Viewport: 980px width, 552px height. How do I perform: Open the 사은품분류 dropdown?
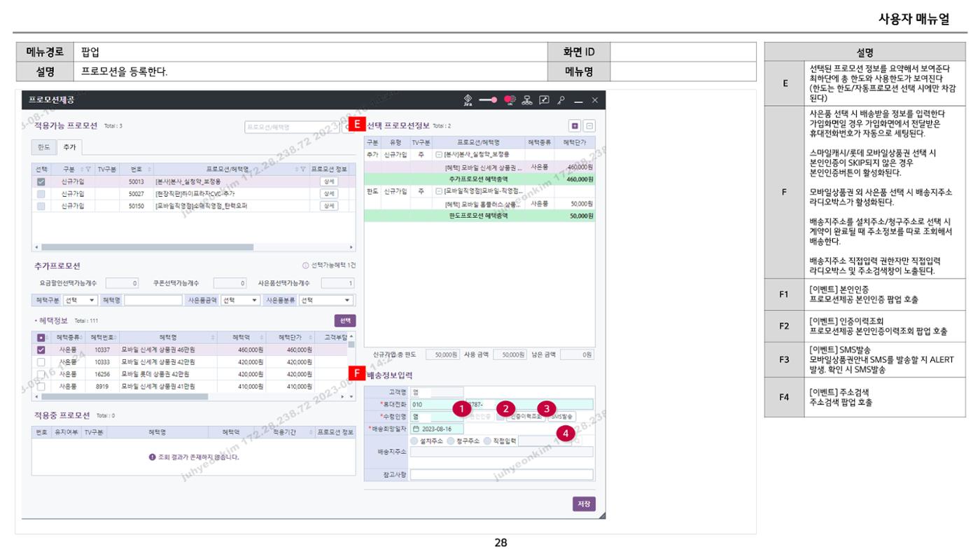coord(327,300)
